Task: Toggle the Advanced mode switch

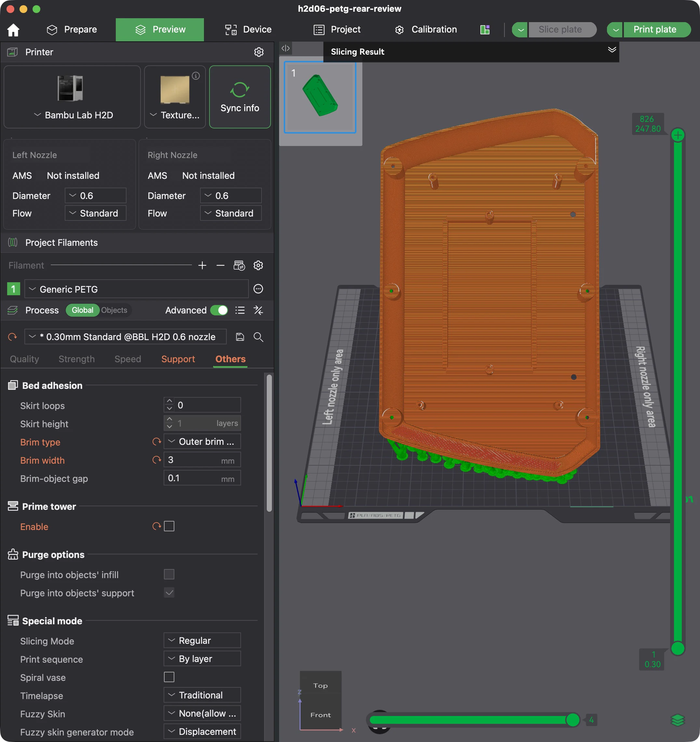Action: (x=219, y=310)
